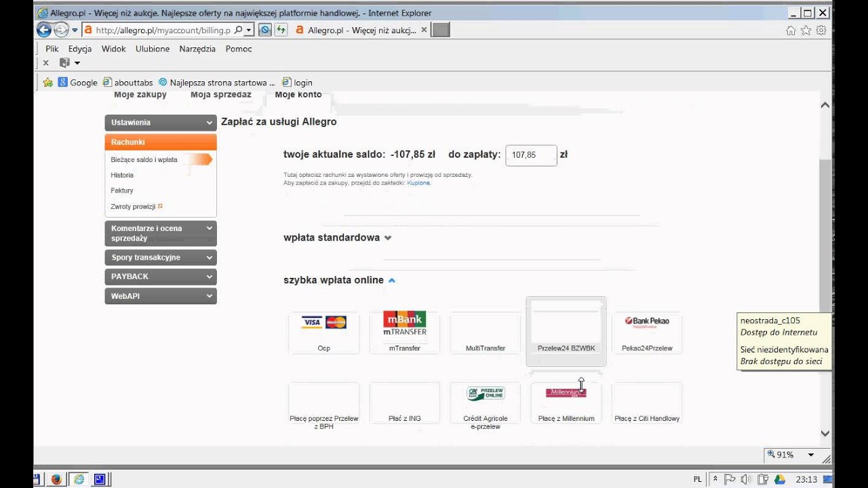Collapse szybka wpłata online section
The image size is (868, 488).
(339, 280)
